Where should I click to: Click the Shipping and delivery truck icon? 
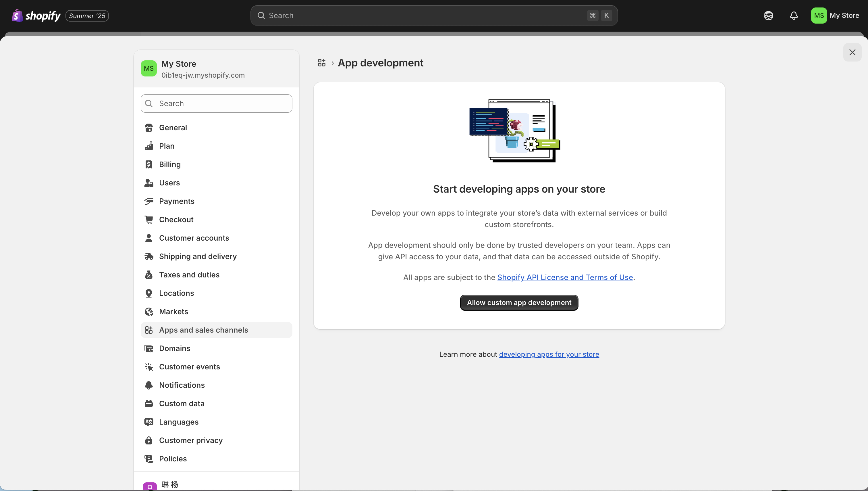(x=148, y=256)
